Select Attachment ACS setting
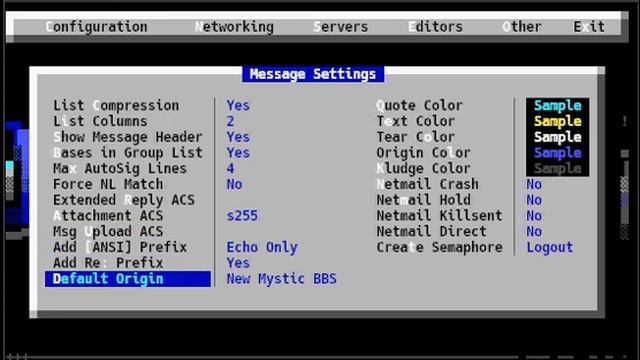The height and width of the screenshot is (360, 640). tap(108, 216)
